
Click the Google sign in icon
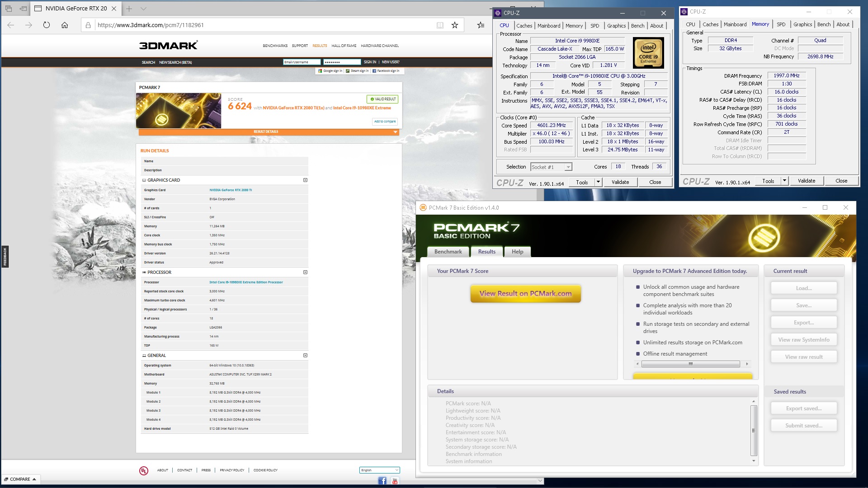pyautogui.click(x=320, y=71)
